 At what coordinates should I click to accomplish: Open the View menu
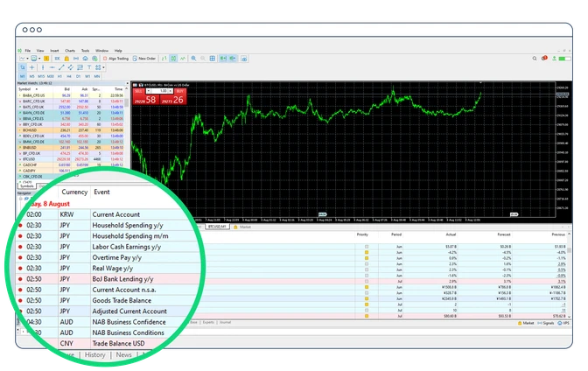coord(40,51)
